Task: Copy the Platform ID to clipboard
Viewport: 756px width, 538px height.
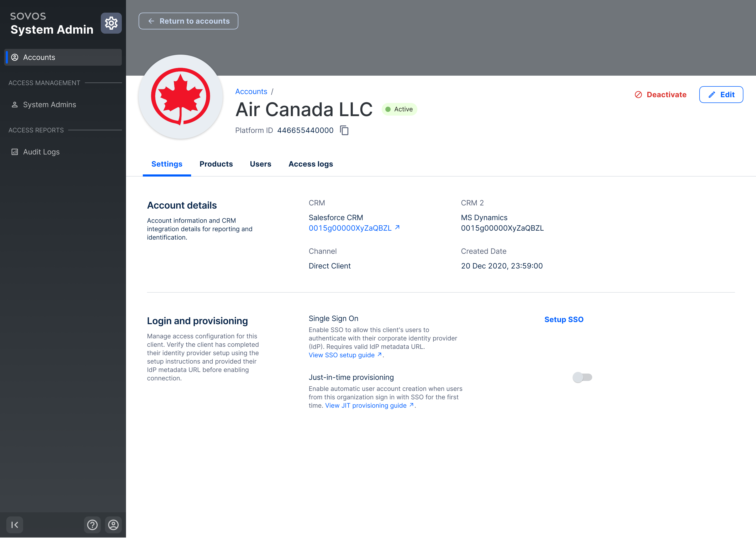Action: pyautogui.click(x=345, y=130)
